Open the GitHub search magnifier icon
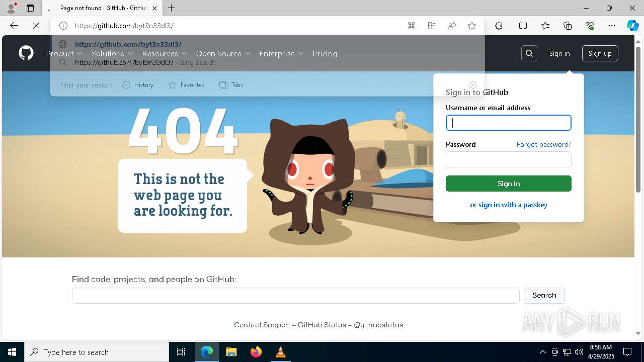The width and height of the screenshot is (644, 362). pyautogui.click(x=529, y=53)
